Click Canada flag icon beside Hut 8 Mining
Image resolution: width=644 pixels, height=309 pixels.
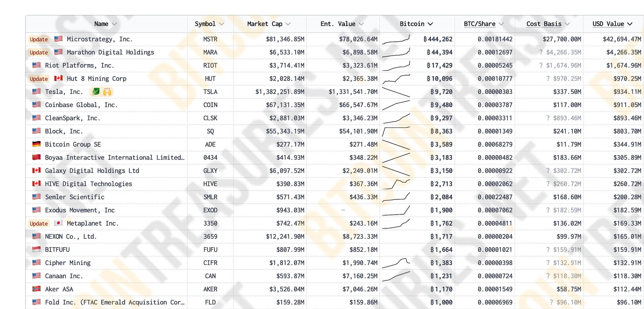point(58,78)
